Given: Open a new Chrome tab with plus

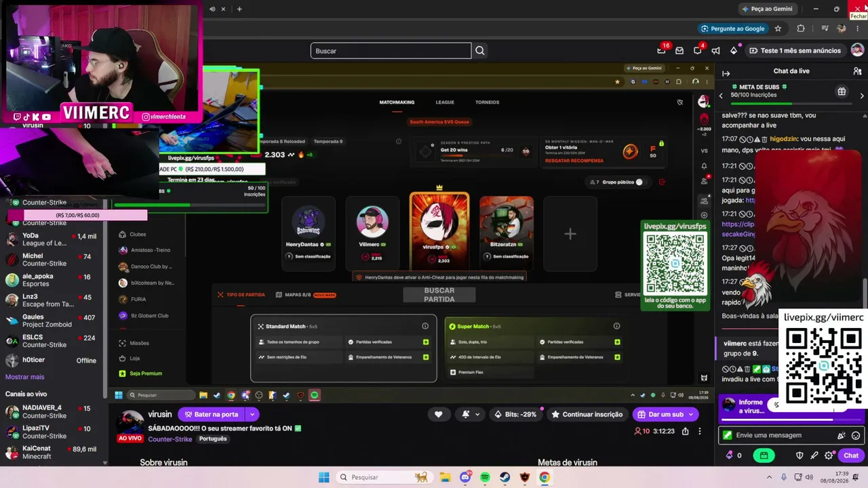Looking at the screenshot, I should pos(239,9).
